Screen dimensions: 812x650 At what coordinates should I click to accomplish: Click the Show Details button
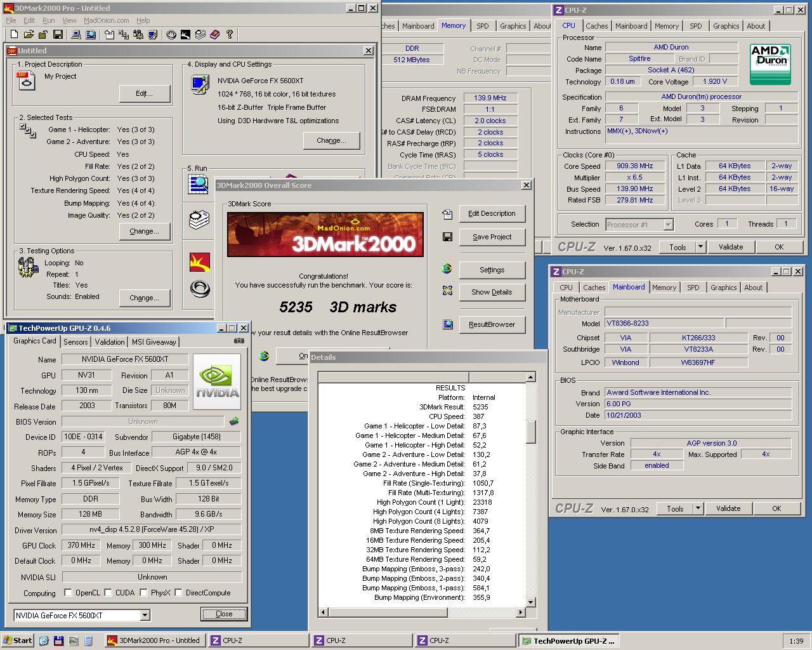coord(492,292)
